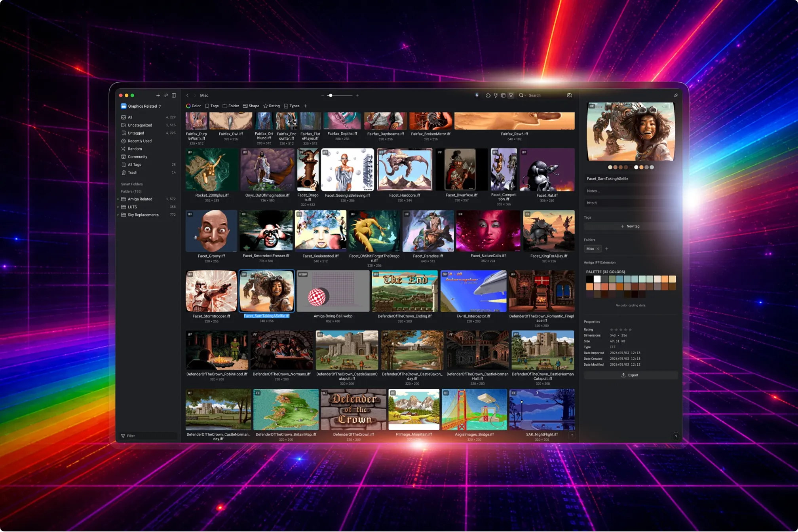The height and width of the screenshot is (532, 798).
Task: Select the Amiga-Boing-Ball.webp thumbnail
Action: (333, 291)
